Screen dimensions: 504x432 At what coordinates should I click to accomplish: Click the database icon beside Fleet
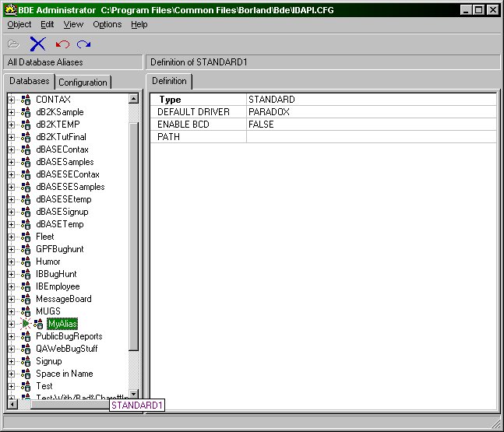click(26, 237)
